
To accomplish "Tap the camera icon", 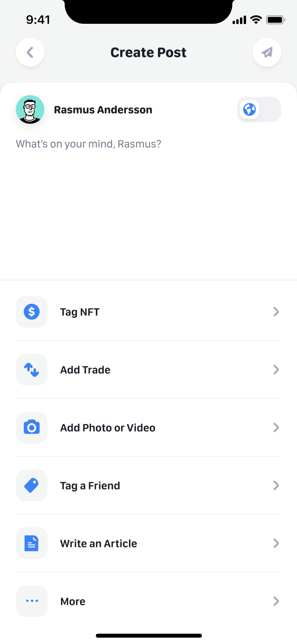I will click(32, 427).
